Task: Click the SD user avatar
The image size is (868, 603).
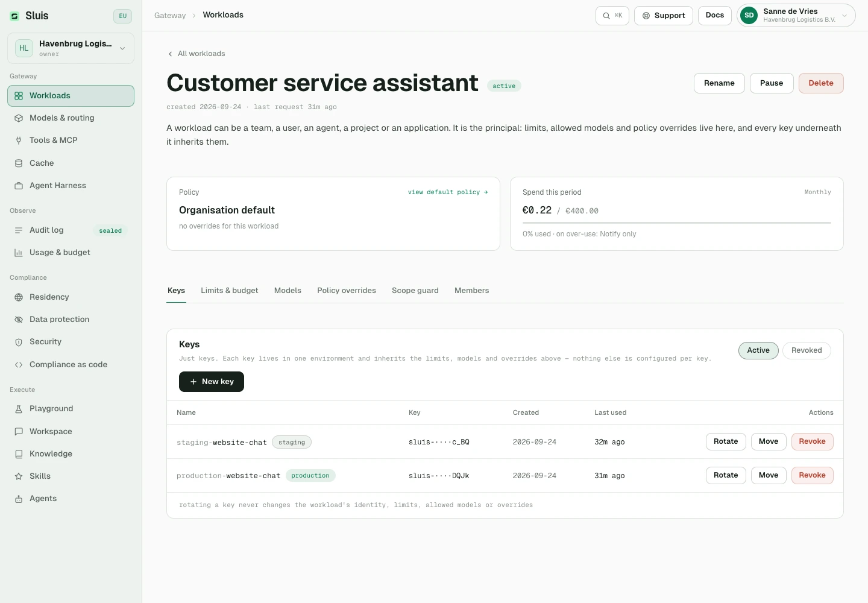Action: [749, 16]
